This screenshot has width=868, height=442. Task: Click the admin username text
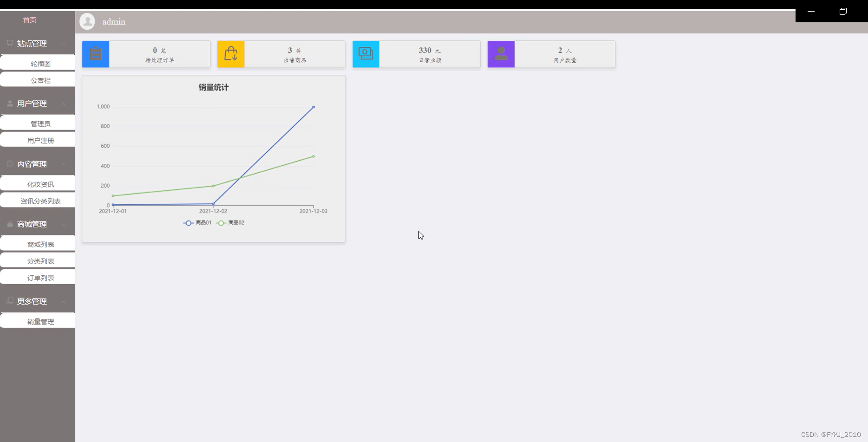click(x=114, y=22)
